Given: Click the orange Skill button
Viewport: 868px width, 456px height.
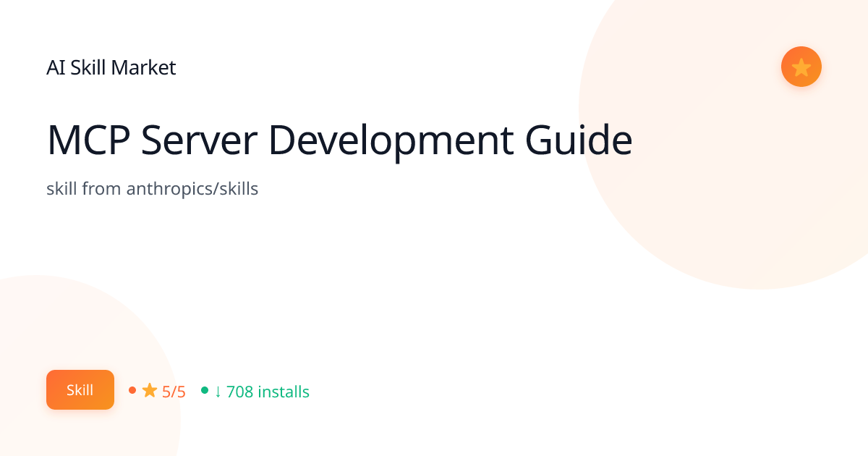Looking at the screenshot, I should pyautogui.click(x=80, y=390).
